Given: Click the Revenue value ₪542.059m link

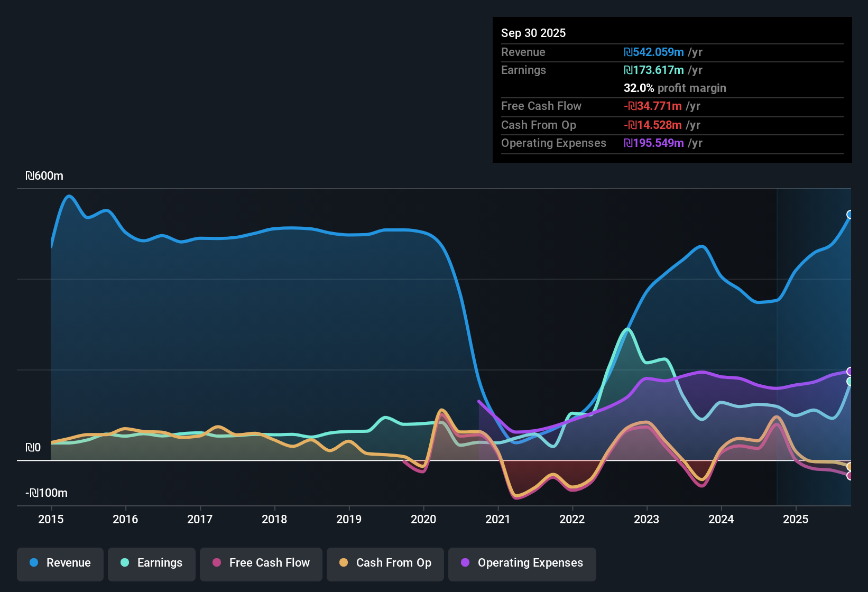Looking at the screenshot, I should (x=652, y=52).
